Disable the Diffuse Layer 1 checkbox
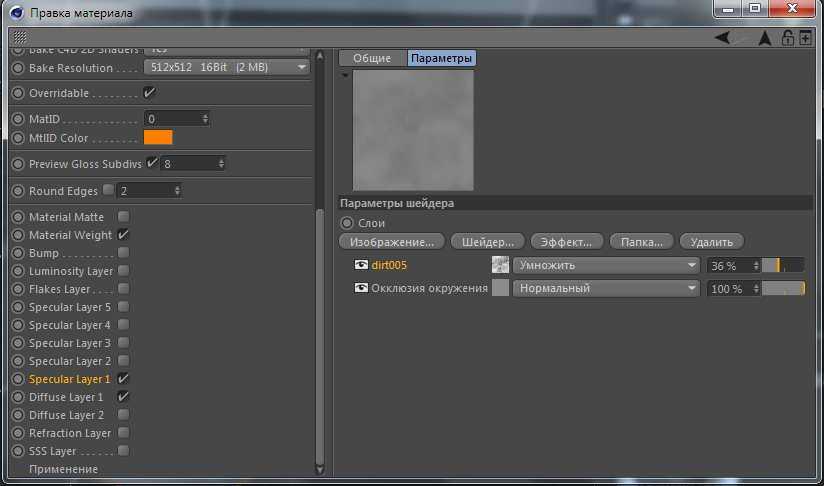This screenshot has height=486, width=824. pos(124,397)
